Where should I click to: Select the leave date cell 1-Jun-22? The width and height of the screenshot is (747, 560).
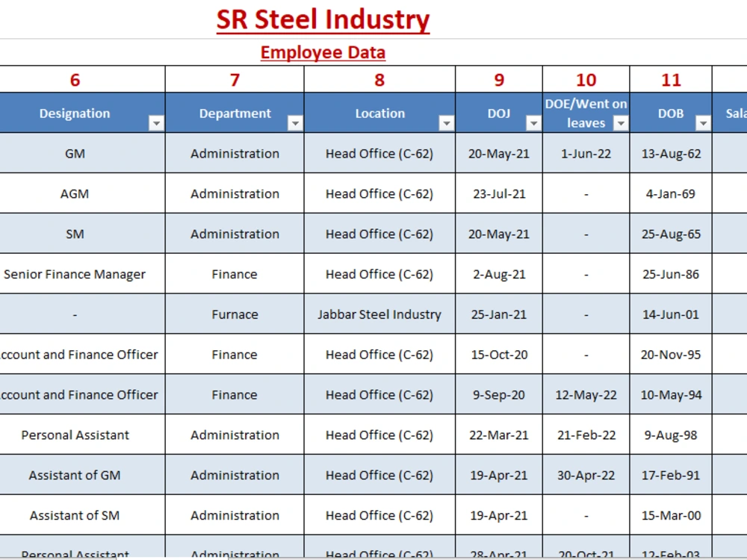pyautogui.click(x=586, y=153)
